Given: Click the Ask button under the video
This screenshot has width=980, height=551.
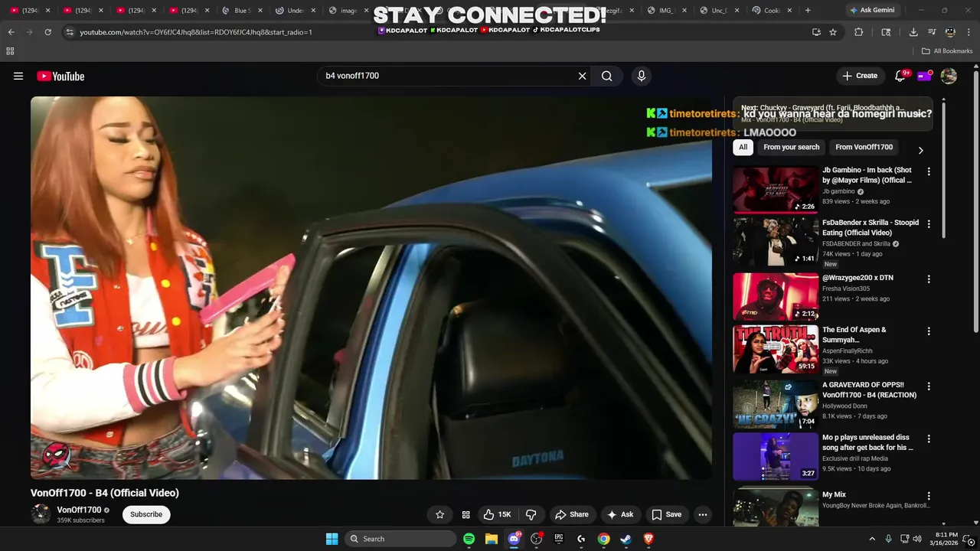Looking at the screenshot, I should tap(620, 514).
